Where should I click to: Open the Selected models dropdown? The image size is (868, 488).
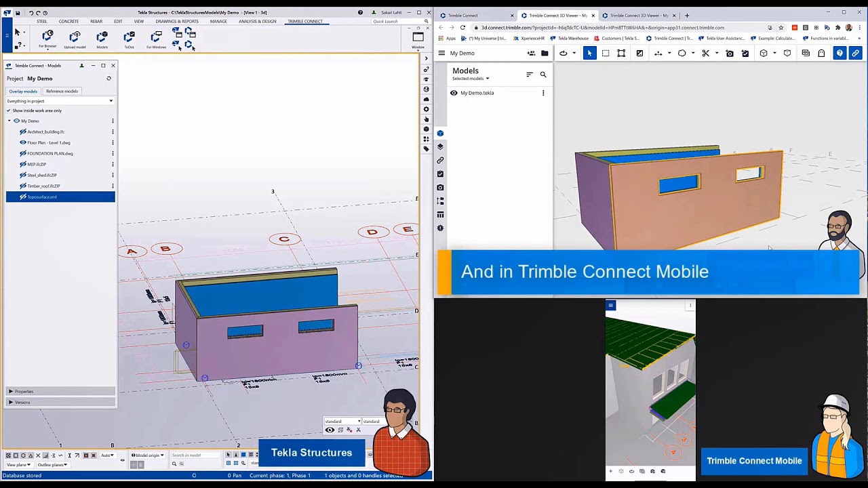coord(471,79)
